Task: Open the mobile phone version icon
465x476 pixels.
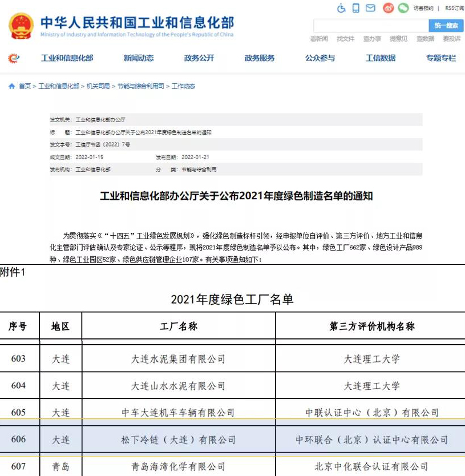Action: [355, 8]
